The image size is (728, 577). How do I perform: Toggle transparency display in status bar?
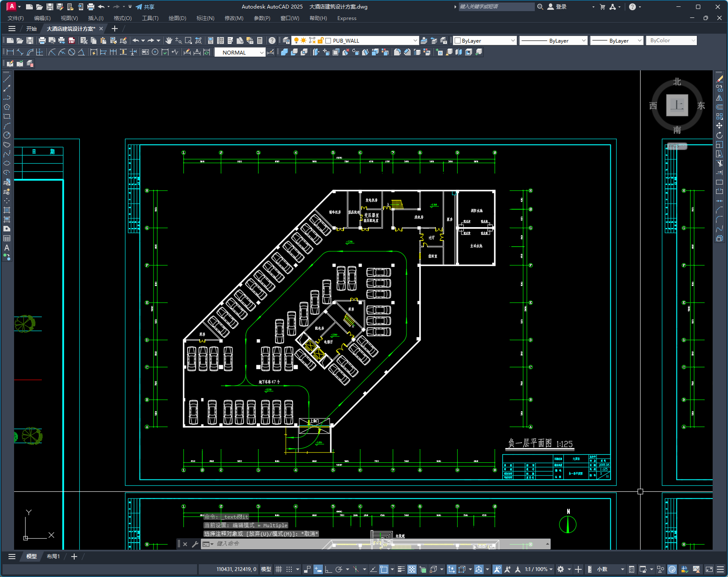412,569
